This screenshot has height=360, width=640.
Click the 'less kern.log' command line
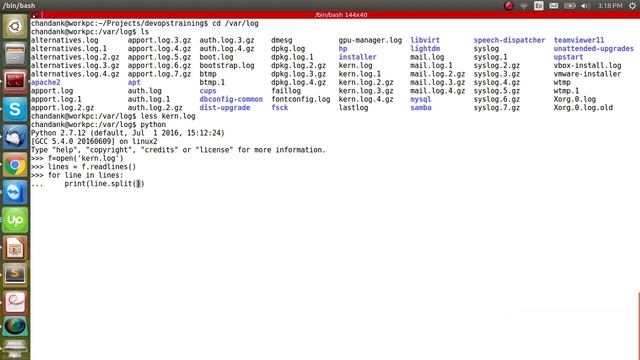(168, 116)
